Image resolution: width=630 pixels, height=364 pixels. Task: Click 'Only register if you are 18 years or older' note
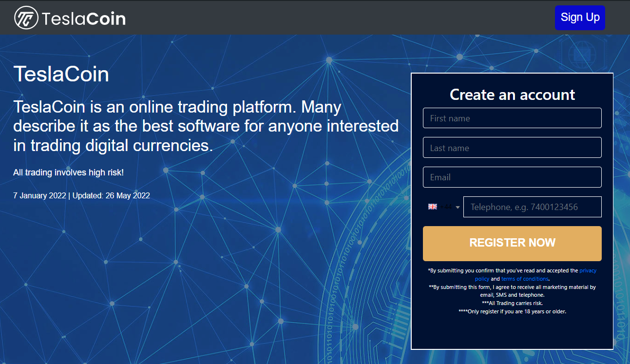(x=512, y=311)
